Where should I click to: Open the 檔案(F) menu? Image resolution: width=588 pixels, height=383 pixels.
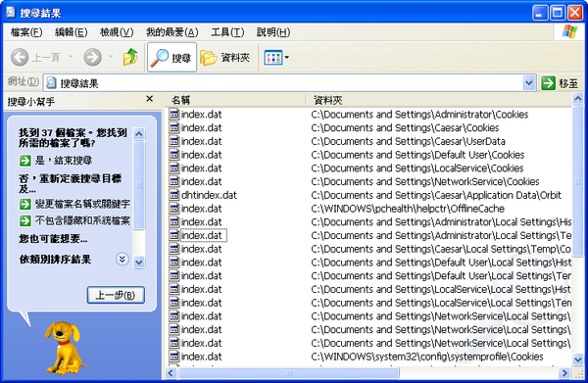(x=25, y=32)
